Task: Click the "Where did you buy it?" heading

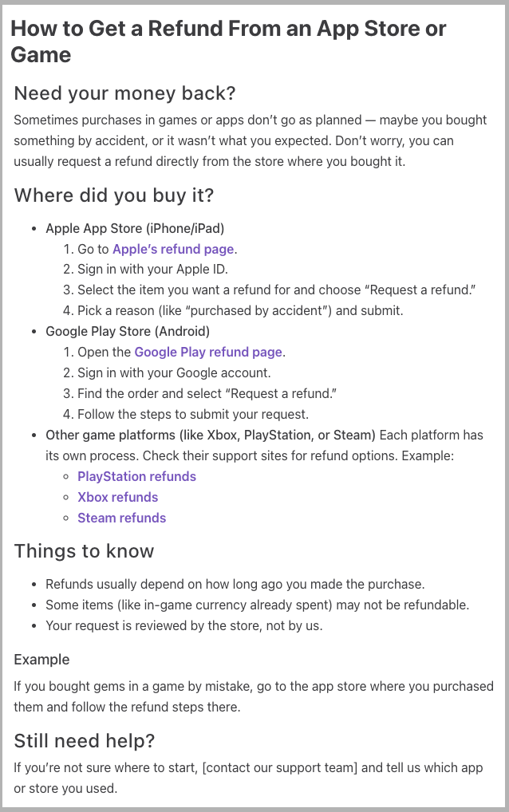Action: pyautogui.click(x=114, y=195)
